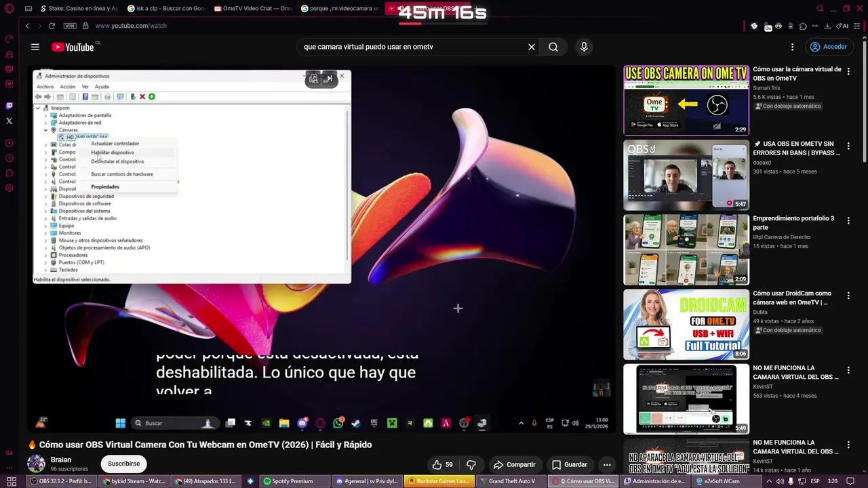868x488 pixels.
Task: Click the www.youtube.com/watch address bar
Action: [x=131, y=26]
